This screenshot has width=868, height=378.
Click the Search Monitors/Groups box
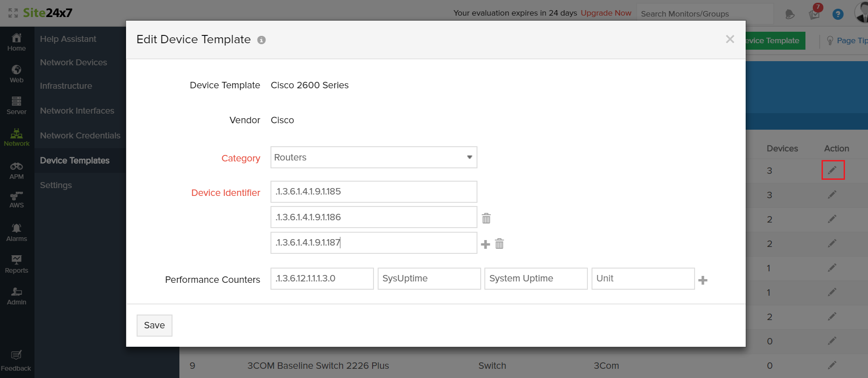point(705,14)
